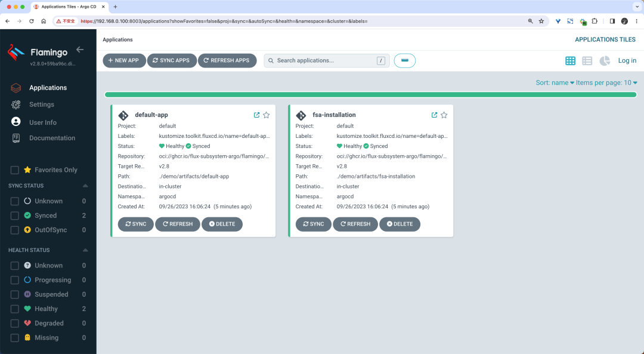Open external link of default-app
The height and width of the screenshot is (354, 644).
coord(256,115)
